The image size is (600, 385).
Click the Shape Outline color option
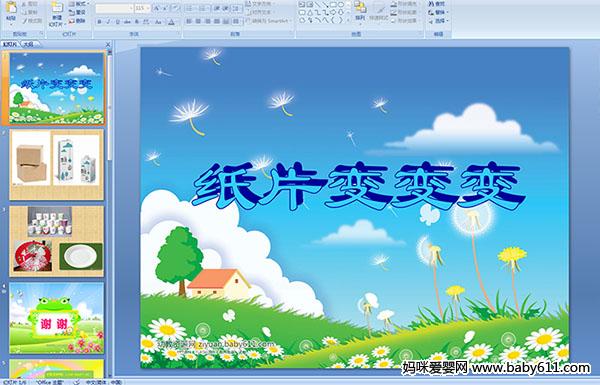pyautogui.click(x=405, y=12)
